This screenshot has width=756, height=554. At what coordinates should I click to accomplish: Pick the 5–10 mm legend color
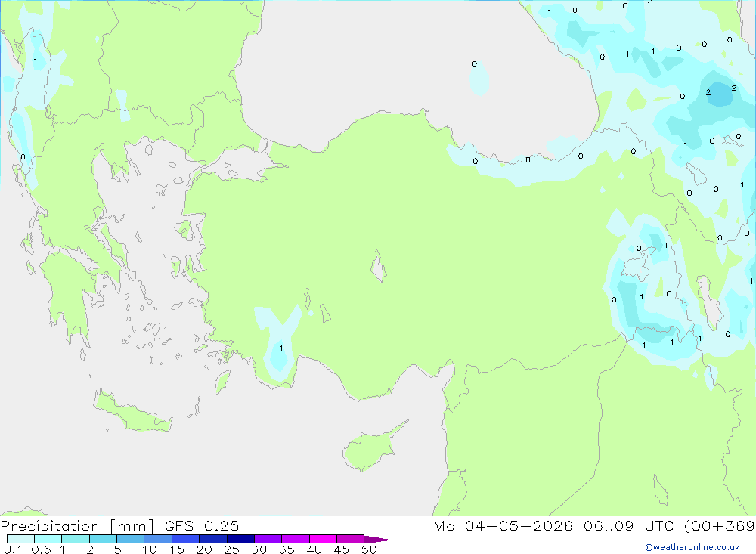131,539
